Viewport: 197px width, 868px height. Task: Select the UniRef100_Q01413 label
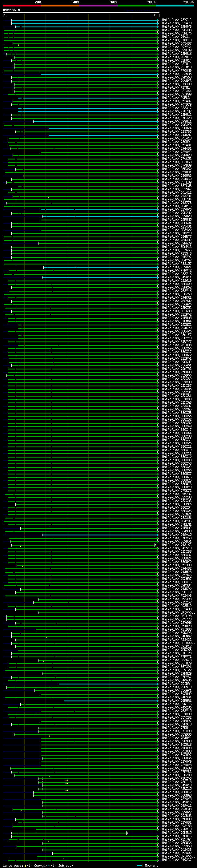coord(176,139)
